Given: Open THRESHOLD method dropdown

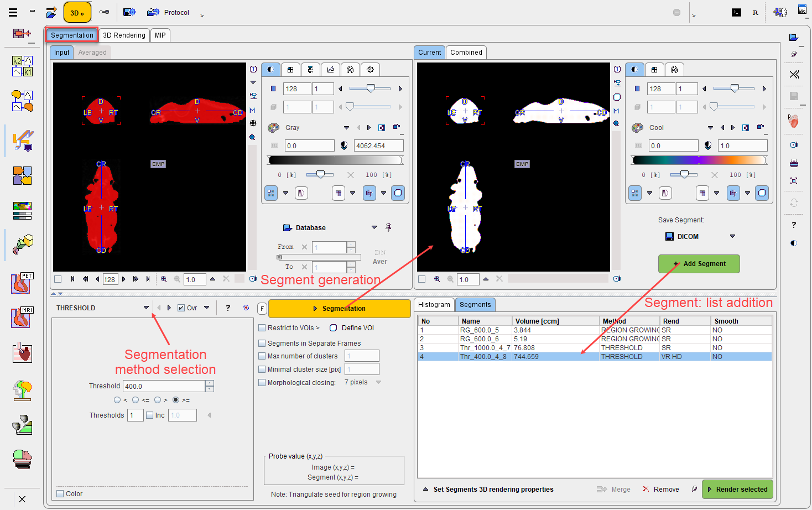Looking at the screenshot, I should (x=146, y=308).
